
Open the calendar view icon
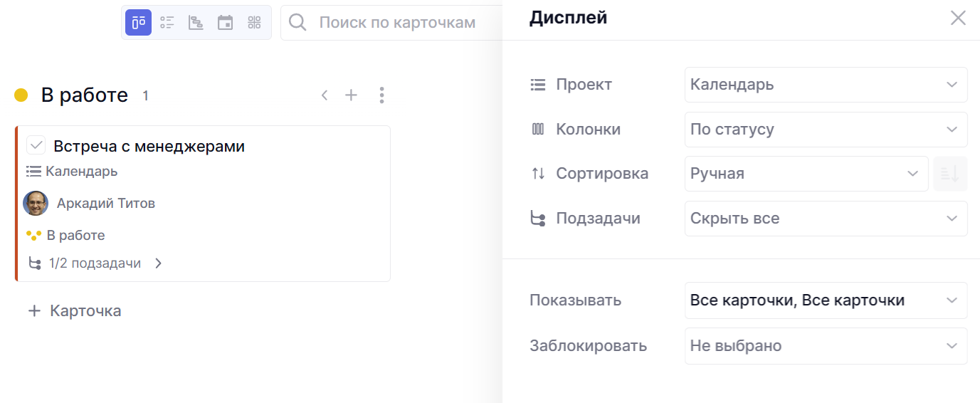tap(225, 23)
